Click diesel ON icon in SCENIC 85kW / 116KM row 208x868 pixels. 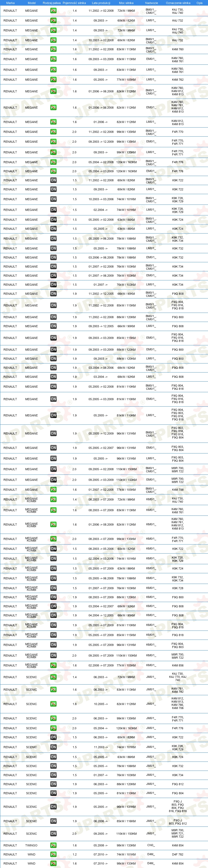click(53, 821)
